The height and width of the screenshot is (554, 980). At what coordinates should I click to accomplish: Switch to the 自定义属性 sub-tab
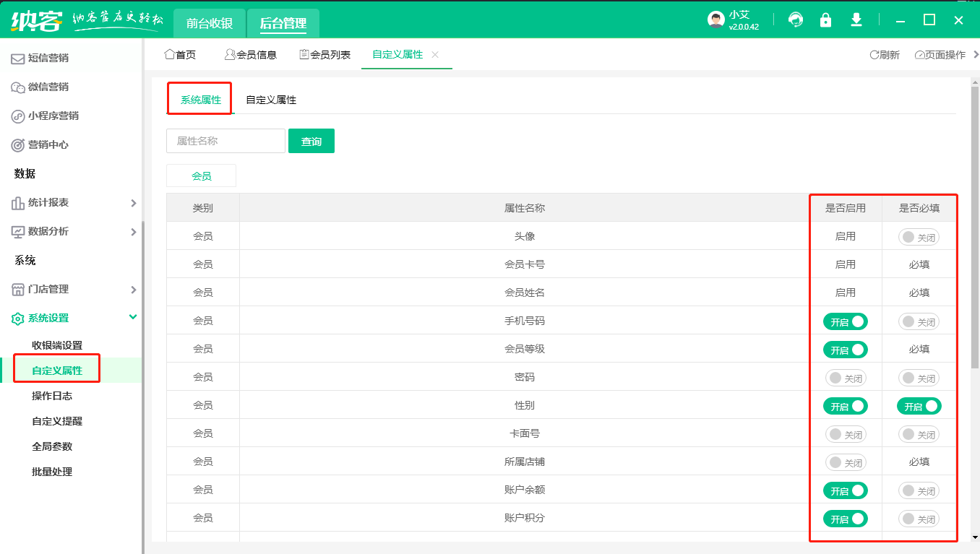pos(271,100)
